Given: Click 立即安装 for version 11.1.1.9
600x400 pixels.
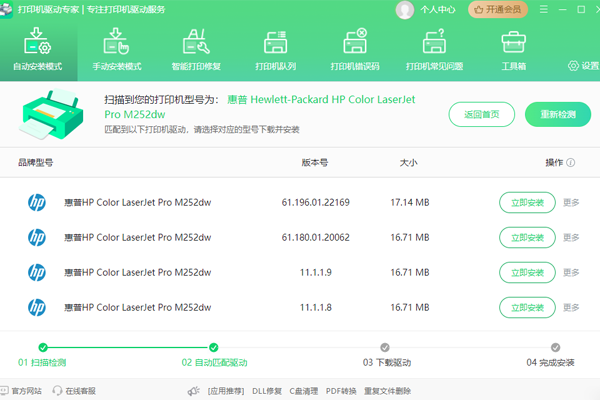Looking at the screenshot, I should [527, 272].
